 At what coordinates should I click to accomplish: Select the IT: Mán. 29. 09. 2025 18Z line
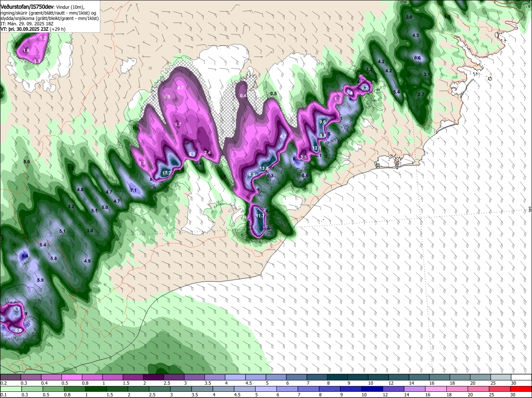(27, 24)
